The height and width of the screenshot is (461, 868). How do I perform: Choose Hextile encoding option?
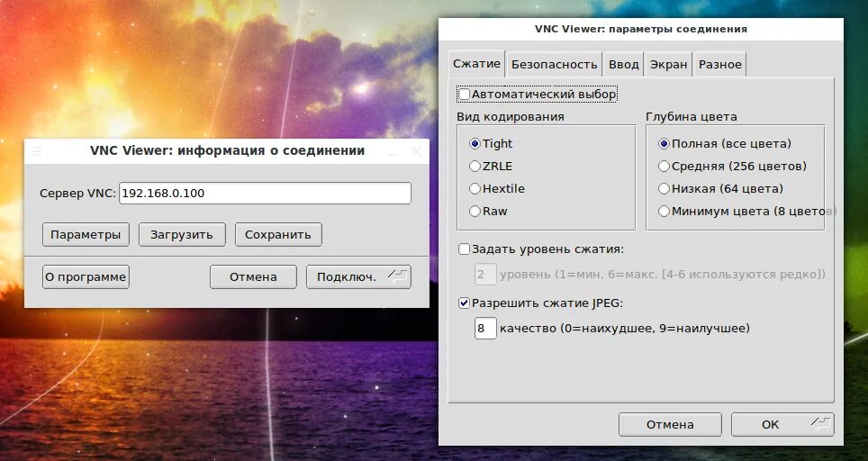(475, 189)
